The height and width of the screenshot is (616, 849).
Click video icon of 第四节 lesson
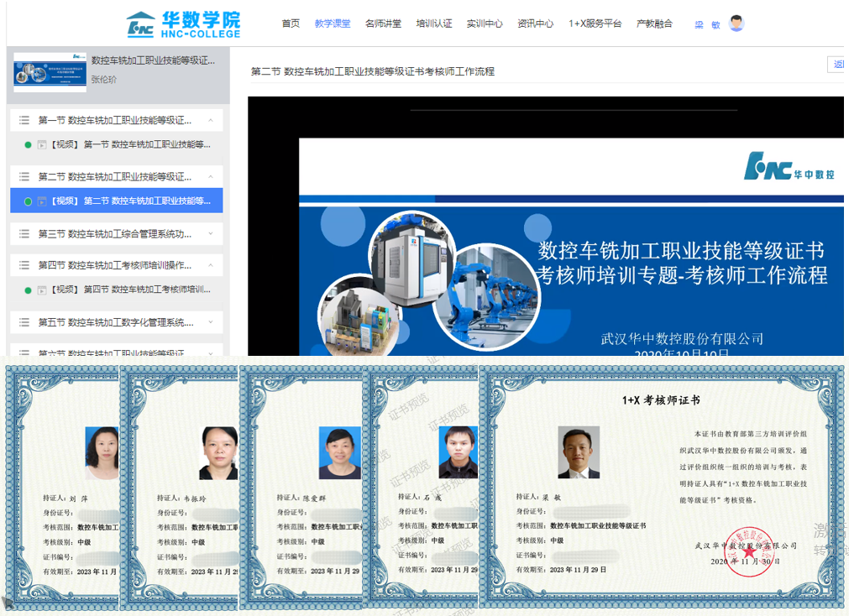click(42, 290)
